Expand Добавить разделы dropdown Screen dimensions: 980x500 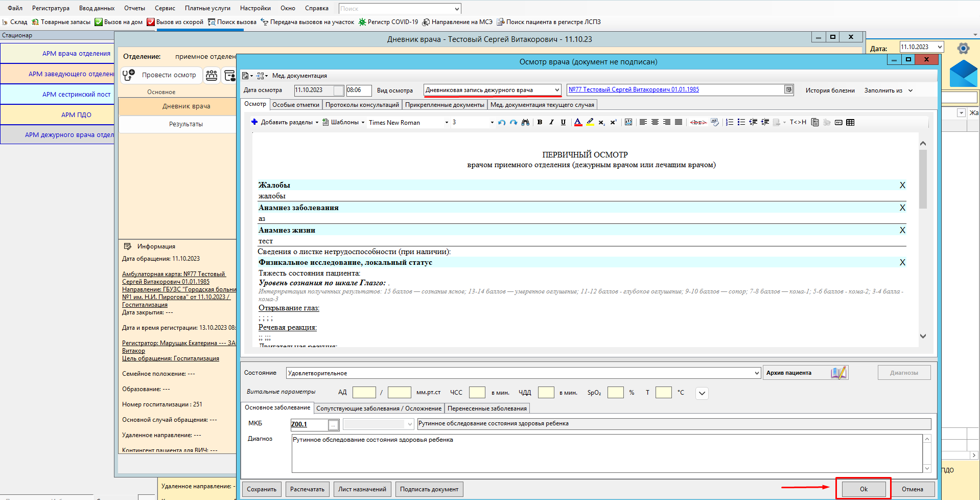point(317,122)
